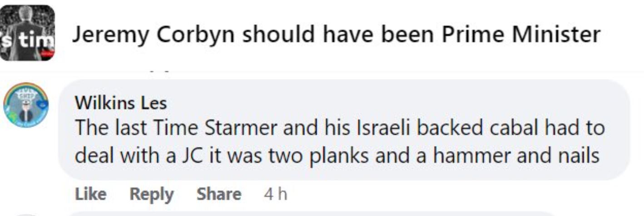Like the comment by Wilkins Les
The width and height of the screenshot is (644, 216).
(x=90, y=194)
